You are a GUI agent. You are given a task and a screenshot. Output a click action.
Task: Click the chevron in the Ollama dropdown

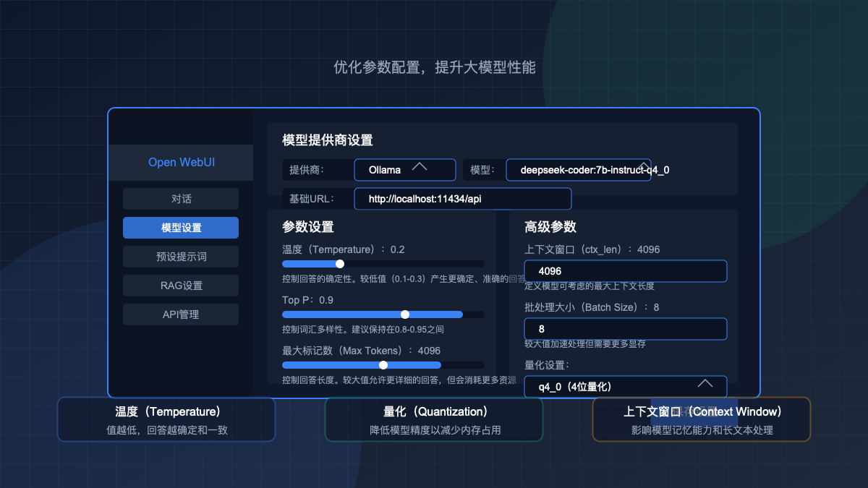[420, 167]
